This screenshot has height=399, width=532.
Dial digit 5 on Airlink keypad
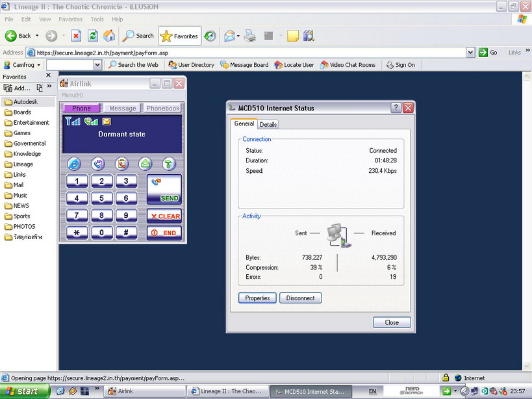(x=101, y=198)
